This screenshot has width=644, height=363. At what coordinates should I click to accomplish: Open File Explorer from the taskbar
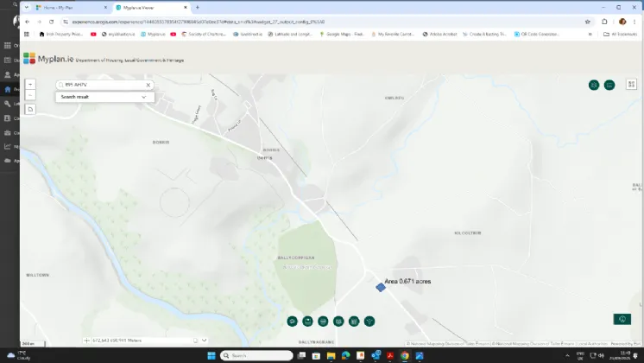(331, 355)
